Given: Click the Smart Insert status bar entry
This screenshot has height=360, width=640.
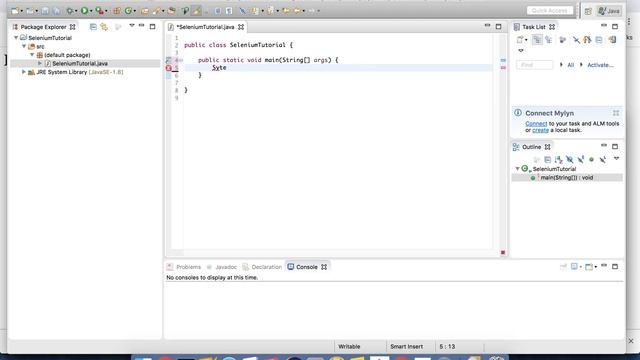Looking at the screenshot, I should click(407, 347).
